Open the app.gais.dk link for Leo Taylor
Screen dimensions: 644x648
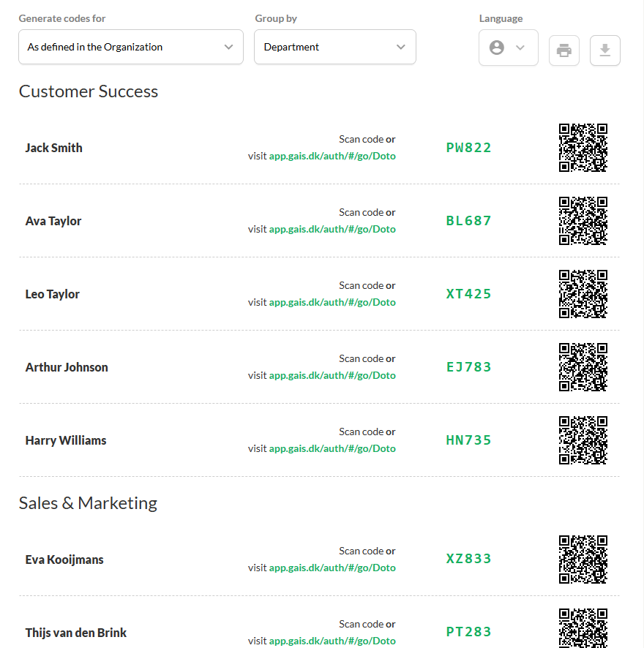pos(332,302)
